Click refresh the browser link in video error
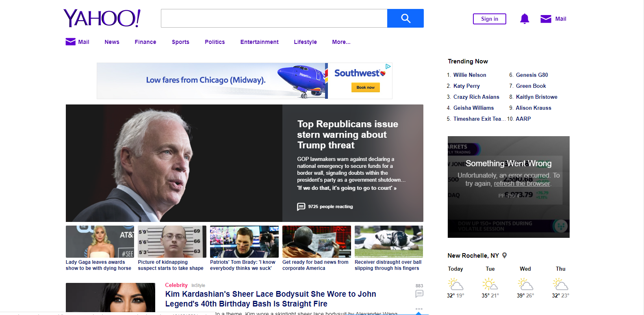644x315 pixels. pos(522,184)
